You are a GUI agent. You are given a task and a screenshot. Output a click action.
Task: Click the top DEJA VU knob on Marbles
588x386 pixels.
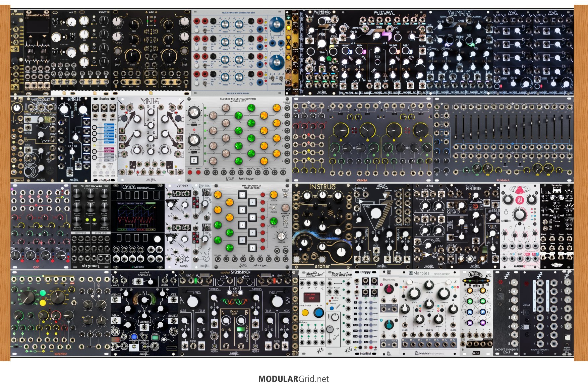(x=429, y=285)
